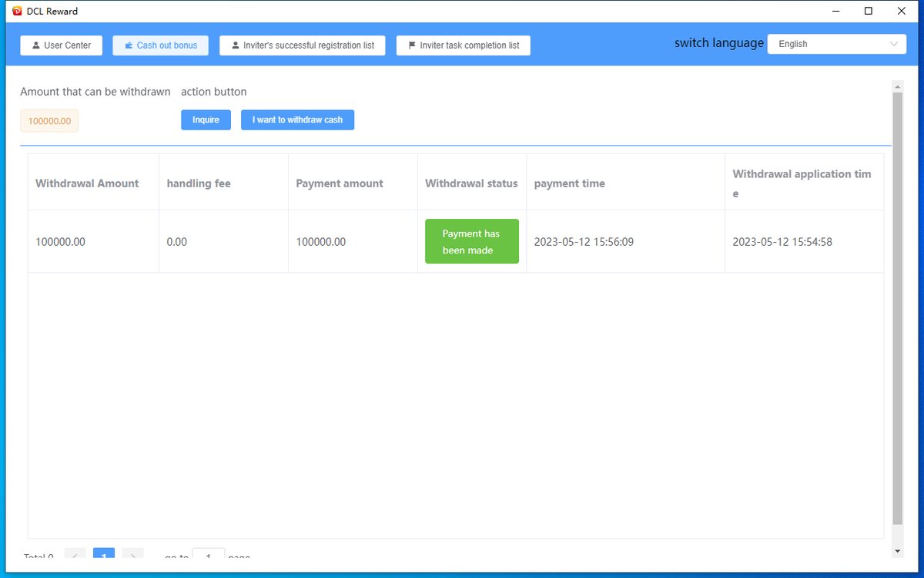Select the Cash out bonus tab
The height and width of the screenshot is (578, 924).
pos(160,45)
